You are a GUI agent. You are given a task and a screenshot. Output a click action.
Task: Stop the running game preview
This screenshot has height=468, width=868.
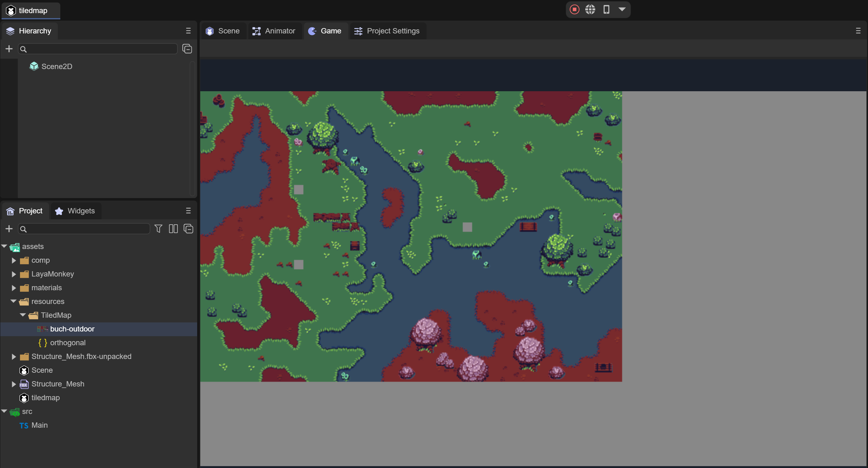click(x=574, y=9)
